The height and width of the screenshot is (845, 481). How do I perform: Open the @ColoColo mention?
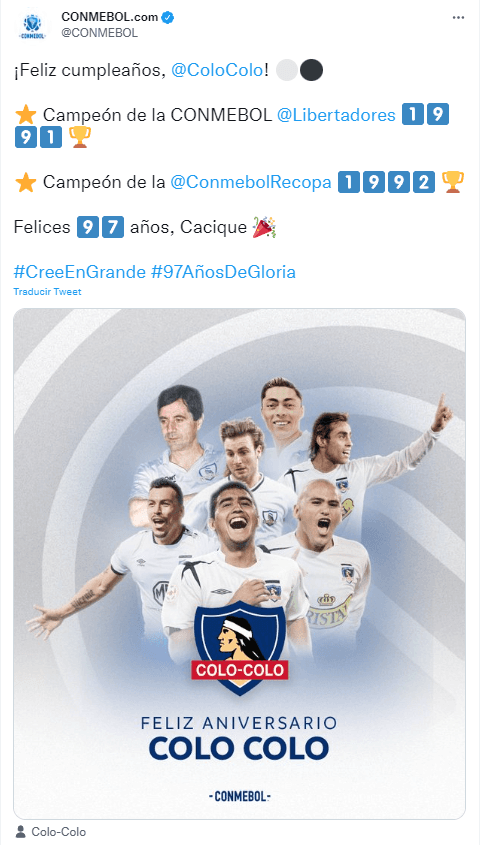pyautogui.click(x=217, y=71)
